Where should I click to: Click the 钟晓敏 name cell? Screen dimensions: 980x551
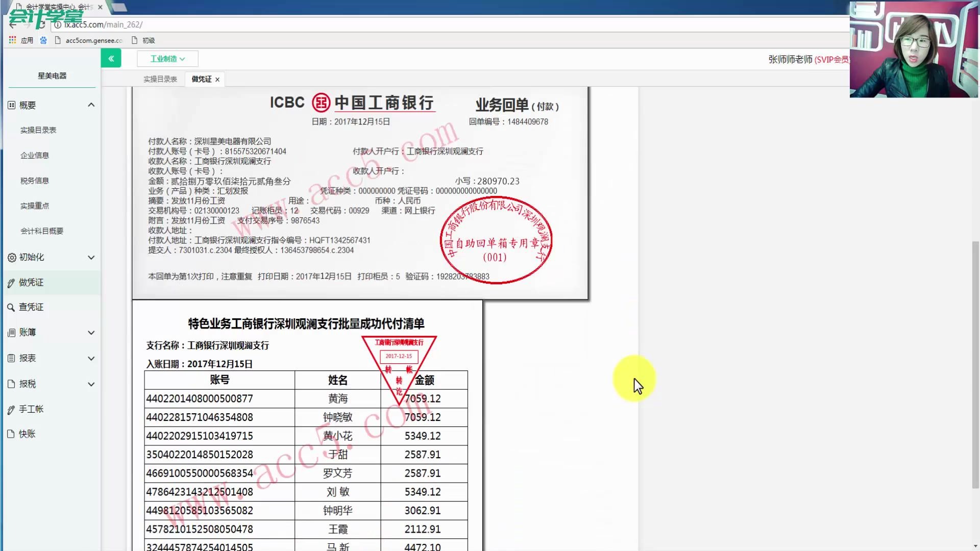(338, 417)
